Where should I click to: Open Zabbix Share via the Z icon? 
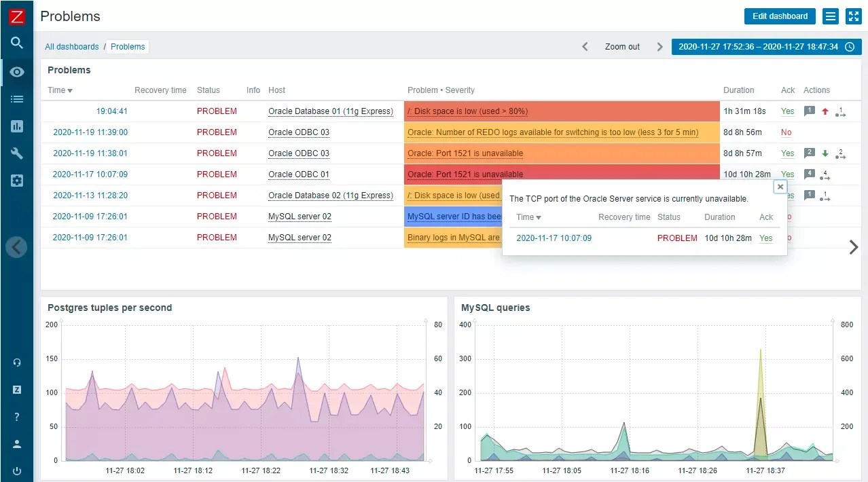pyautogui.click(x=16, y=389)
